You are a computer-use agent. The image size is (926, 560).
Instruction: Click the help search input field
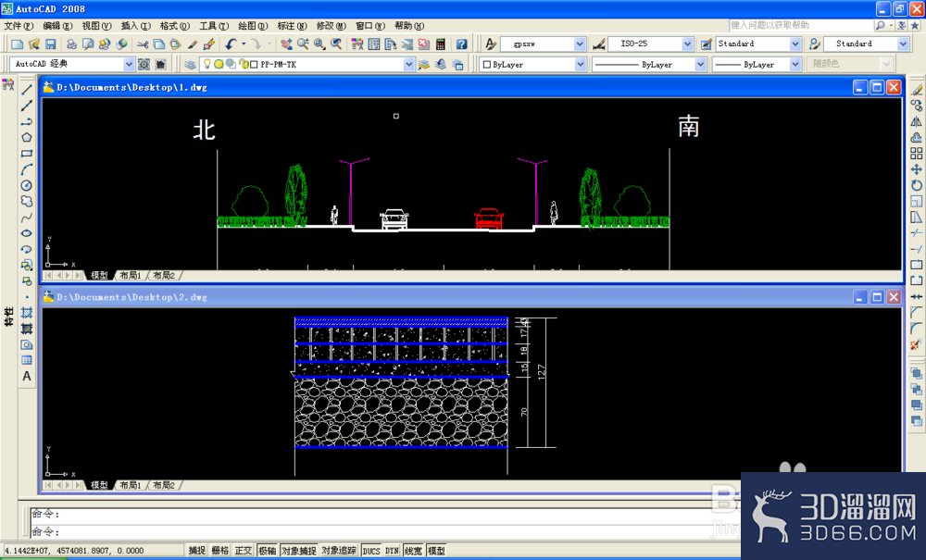coord(801,25)
